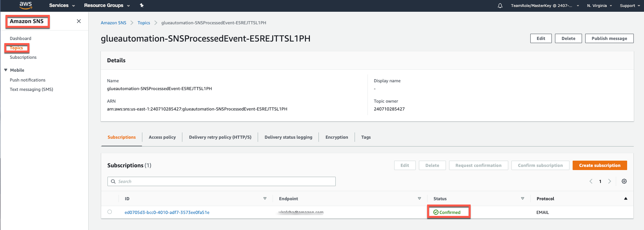Open Text messaging (SMS) in sidebar

[31, 89]
